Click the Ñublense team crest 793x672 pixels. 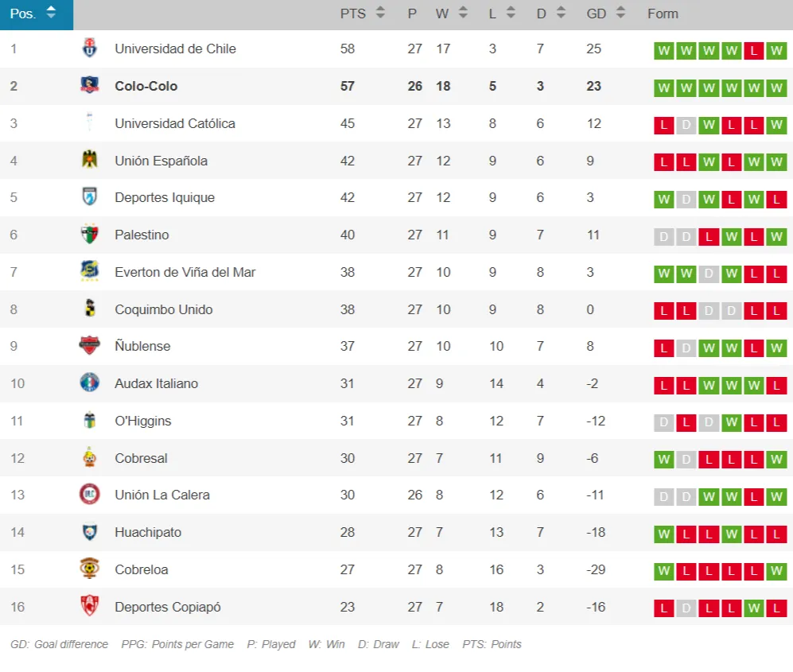pos(90,346)
